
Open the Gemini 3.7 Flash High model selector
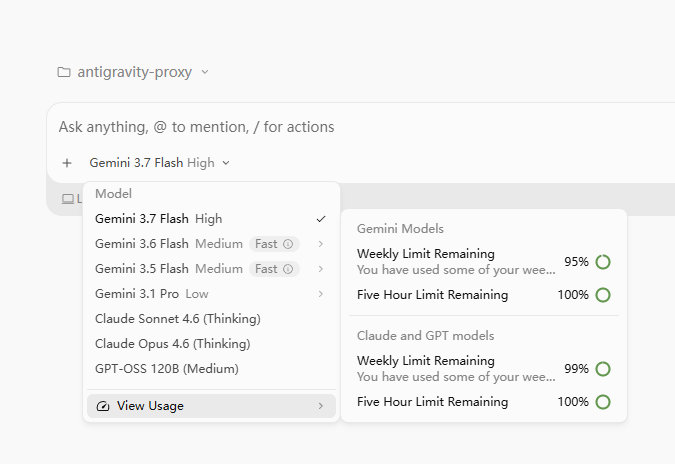(159, 163)
